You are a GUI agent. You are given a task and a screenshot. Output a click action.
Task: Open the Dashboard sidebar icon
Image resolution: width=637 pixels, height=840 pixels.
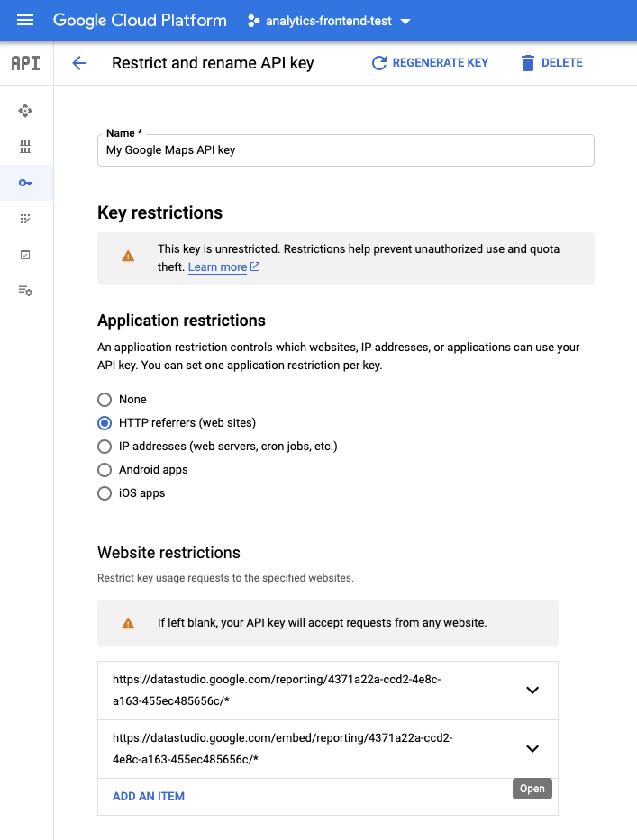[x=25, y=111]
